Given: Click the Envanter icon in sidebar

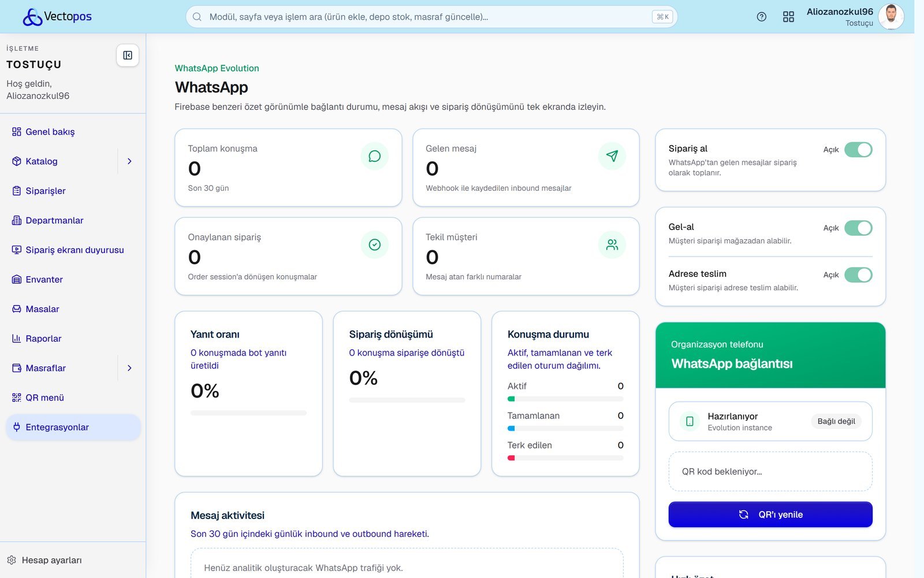Looking at the screenshot, I should 17,280.
